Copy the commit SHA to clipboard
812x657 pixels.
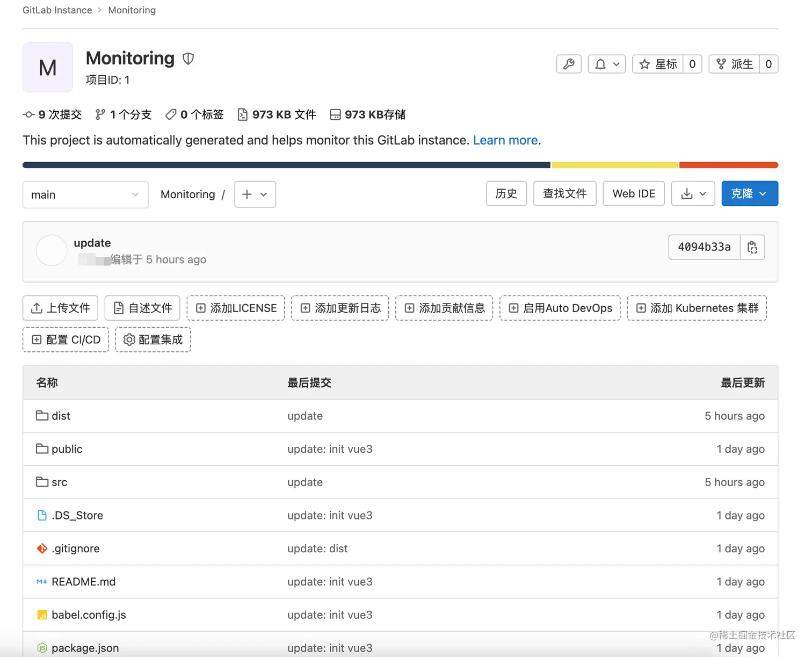pos(752,247)
